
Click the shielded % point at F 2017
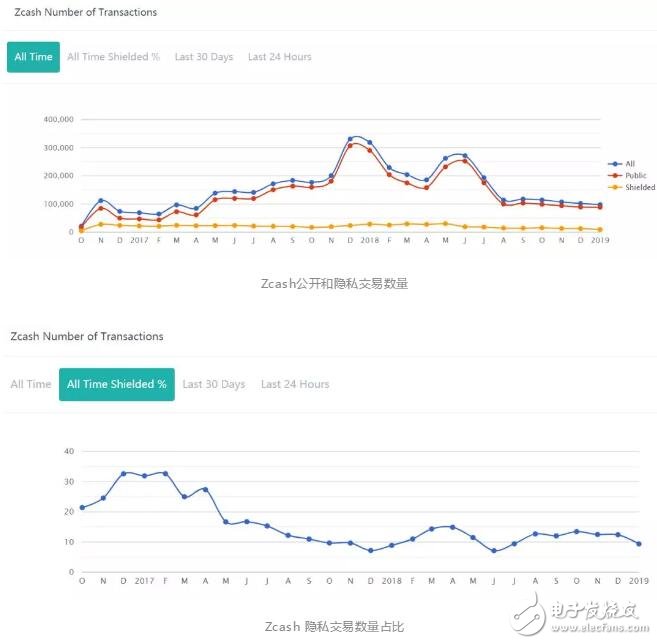click(165, 473)
